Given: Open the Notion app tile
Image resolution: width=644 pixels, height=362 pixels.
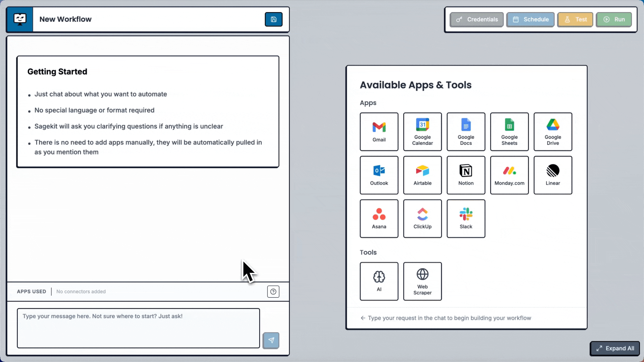Looking at the screenshot, I should click(x=466, y=175).
